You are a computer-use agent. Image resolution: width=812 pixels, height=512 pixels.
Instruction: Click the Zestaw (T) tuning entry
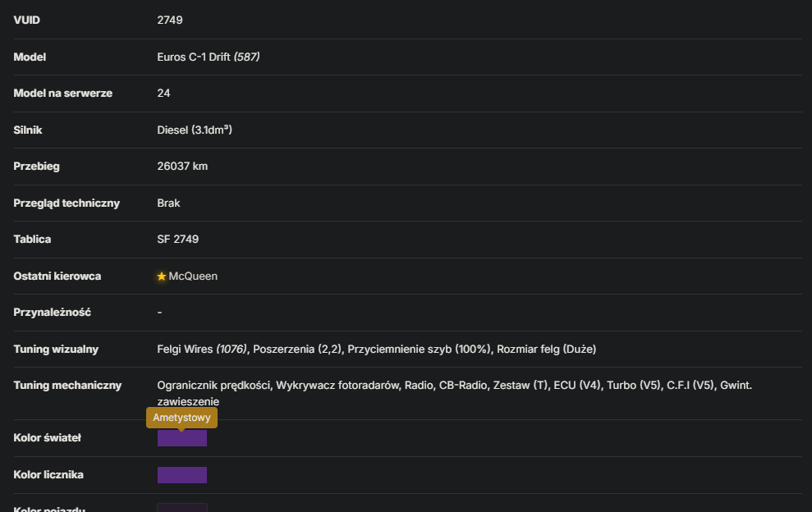(520, 385)
